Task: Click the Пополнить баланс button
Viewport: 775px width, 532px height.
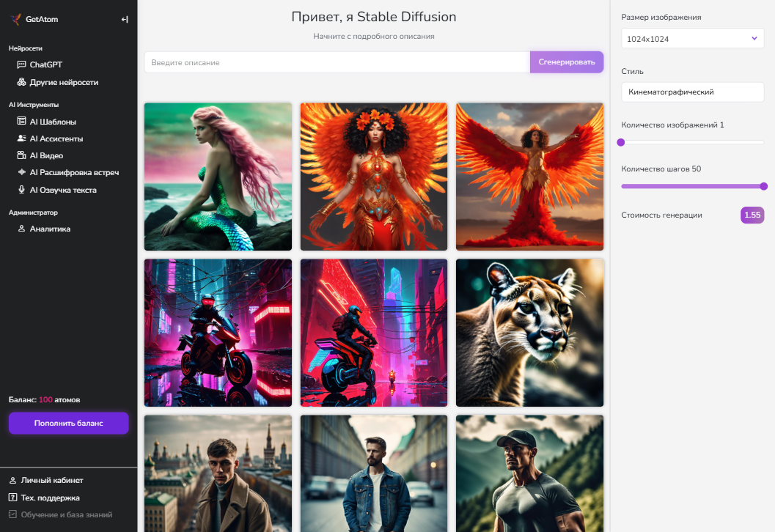Action: tap(69, 424)
